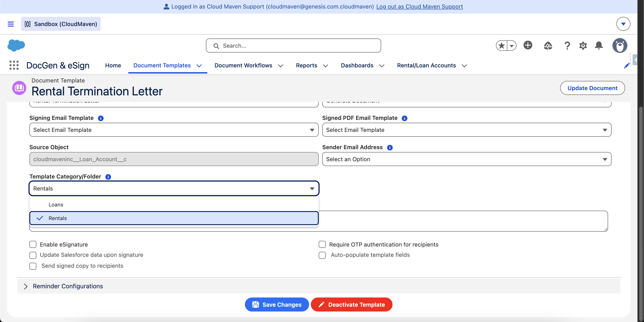Screen dimensions: 644x322
Task: Click the person icon in the login banner
Action: [166, 7]
